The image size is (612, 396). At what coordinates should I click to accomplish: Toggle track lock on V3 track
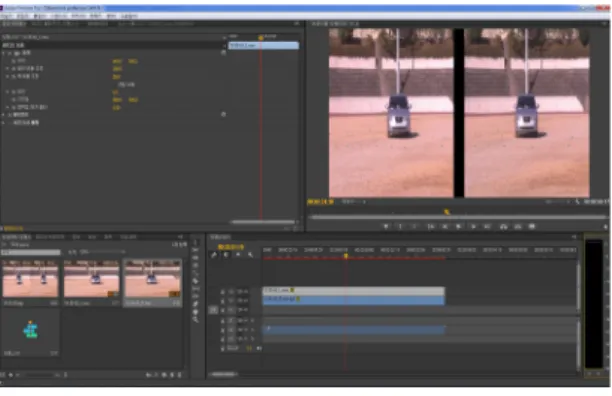pos(222,292)
